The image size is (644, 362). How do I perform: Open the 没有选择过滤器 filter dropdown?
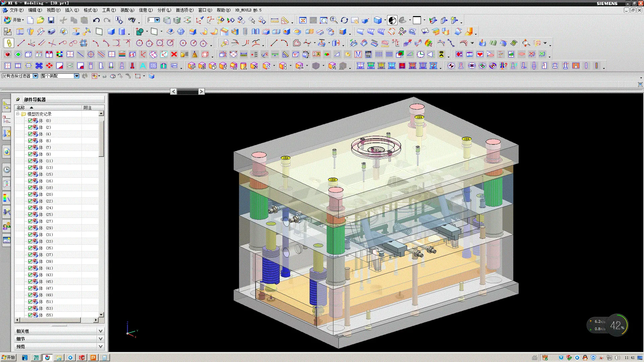pyautogui.click(x=35, y=76)
